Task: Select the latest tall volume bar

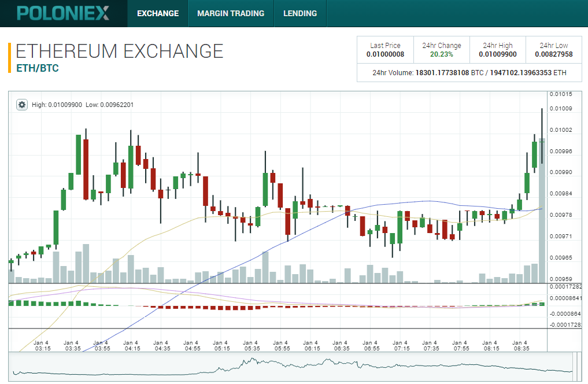Action: coord(542,211)
